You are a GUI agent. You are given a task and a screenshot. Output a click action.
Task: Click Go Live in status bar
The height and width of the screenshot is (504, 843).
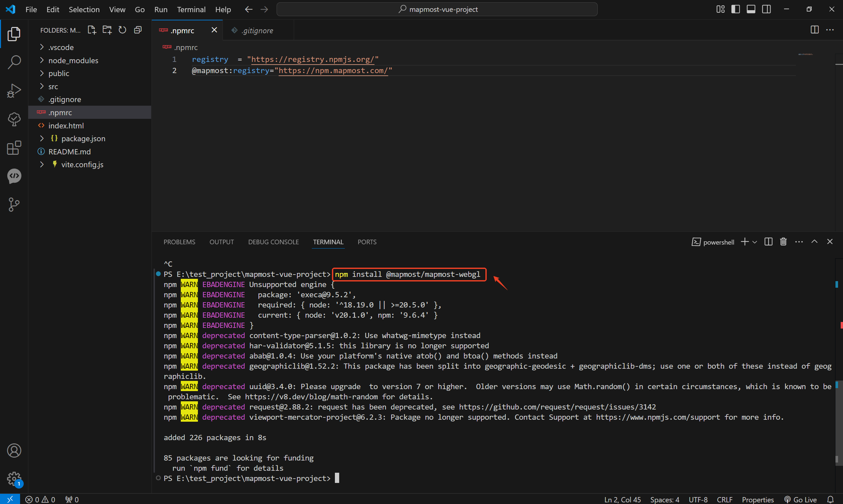800,499
